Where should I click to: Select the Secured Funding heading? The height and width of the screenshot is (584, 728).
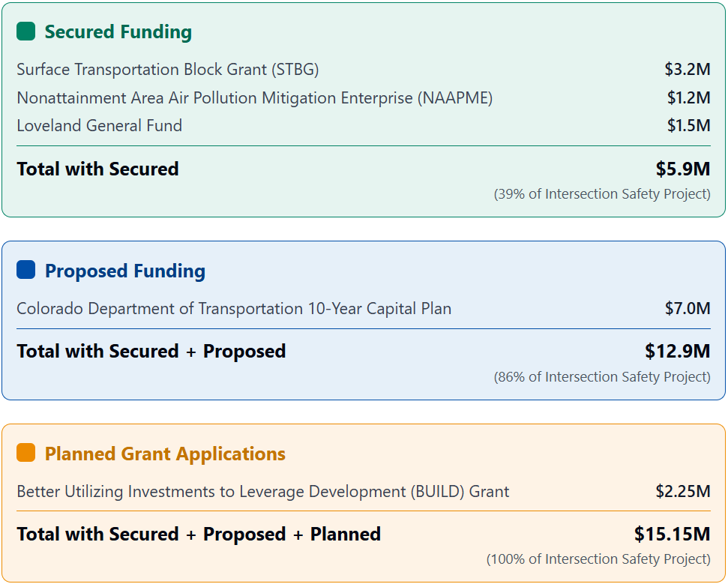click(118, 32)
